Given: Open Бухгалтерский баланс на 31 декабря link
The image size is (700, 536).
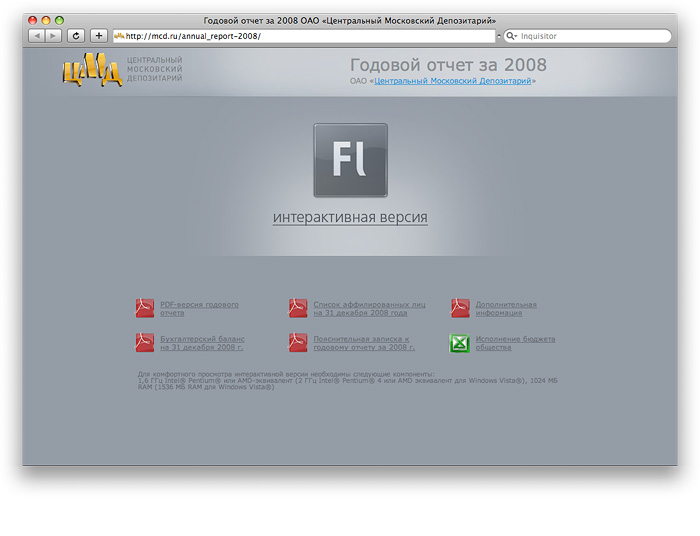Looking at the screenshot, I should pos(202,343).
